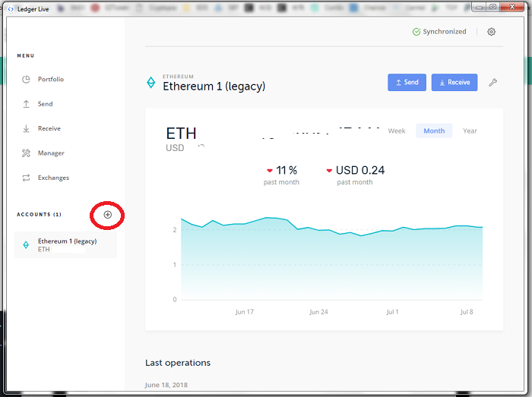Click the blue Send button
The image size is (532, 397).
(407, 82)
